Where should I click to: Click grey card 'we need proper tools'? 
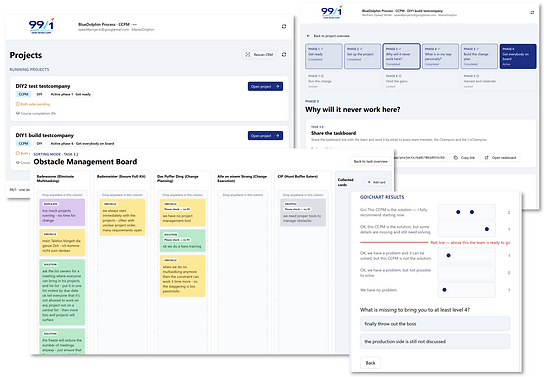click(303, 213)
